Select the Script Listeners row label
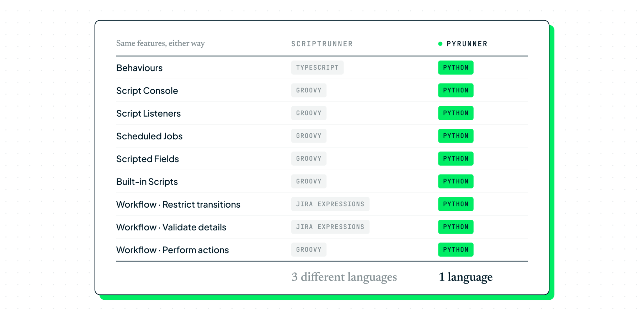Viewport: 644px width, 320px height. click(x=149, y=113)
